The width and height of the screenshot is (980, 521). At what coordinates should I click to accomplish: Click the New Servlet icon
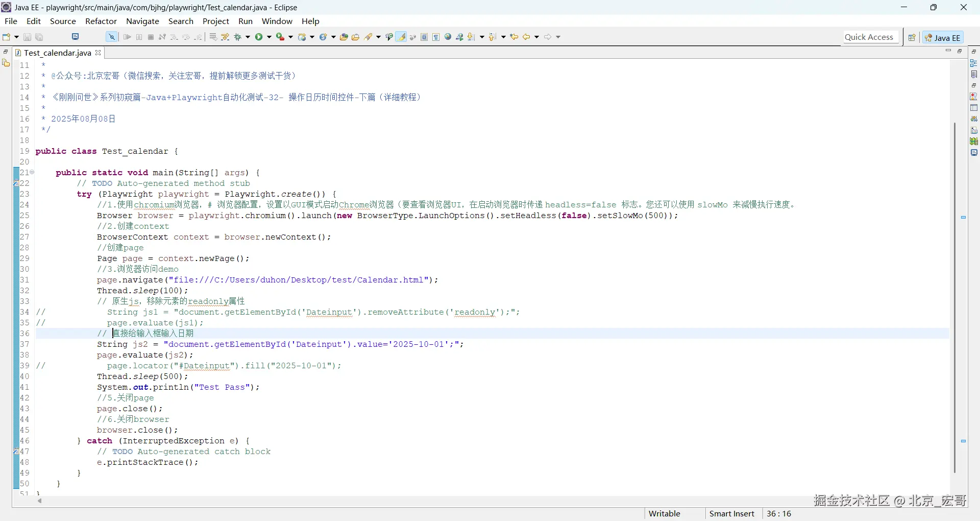click(323, 37)
